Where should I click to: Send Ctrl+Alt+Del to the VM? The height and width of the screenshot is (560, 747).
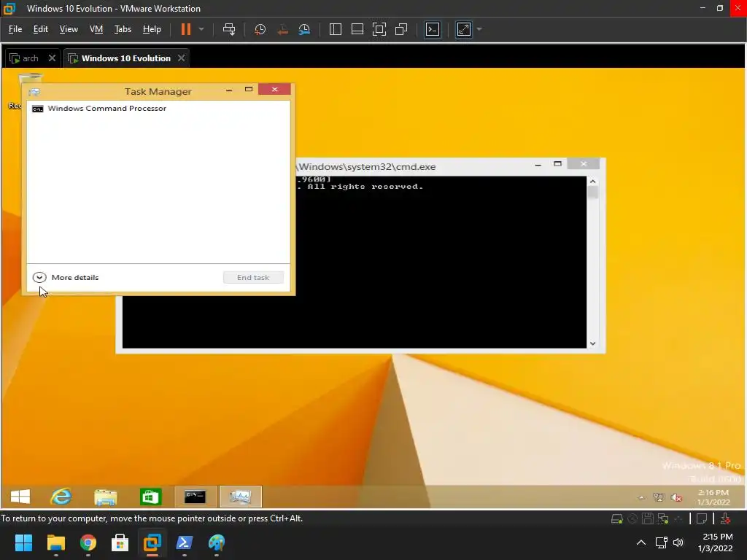click(x=229, y=29)
